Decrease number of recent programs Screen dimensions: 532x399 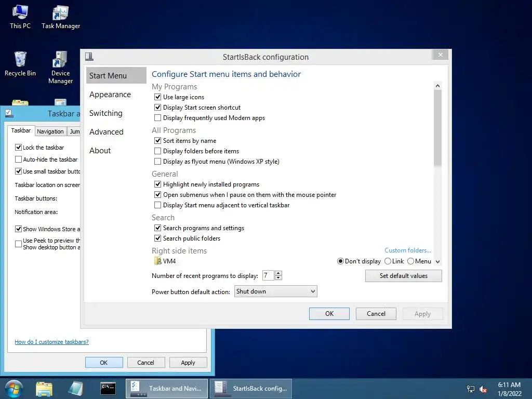coord(278,278)
